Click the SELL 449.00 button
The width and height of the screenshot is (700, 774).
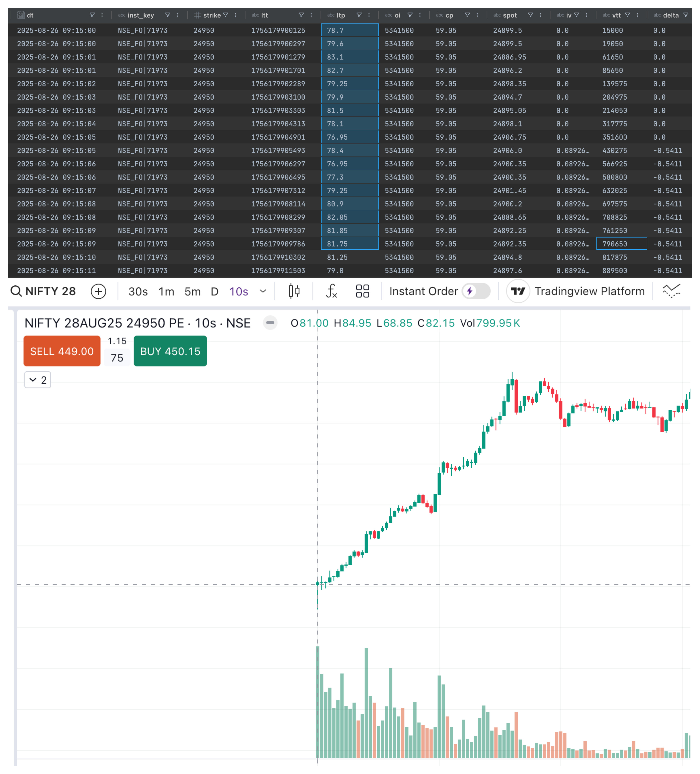click(x=62, y=351)
